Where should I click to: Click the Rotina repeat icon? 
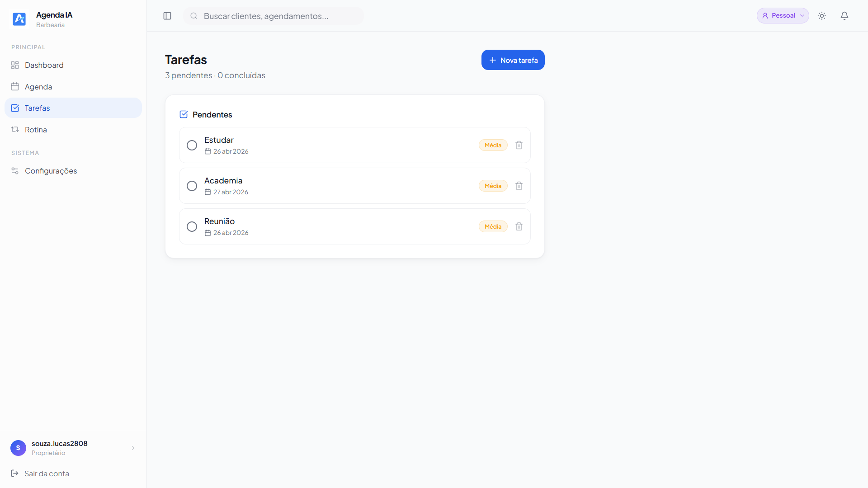click(15, 129)
